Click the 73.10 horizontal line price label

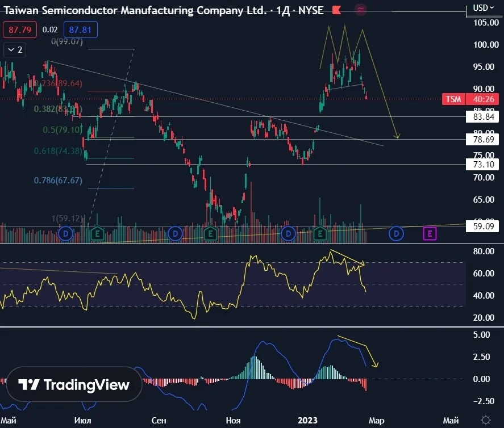[x=483, y=165]
